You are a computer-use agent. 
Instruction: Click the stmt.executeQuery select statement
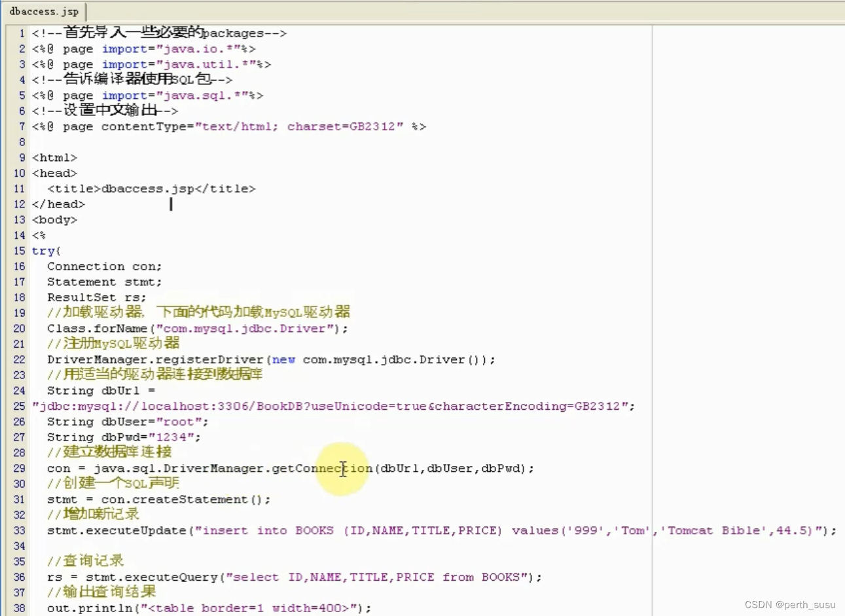[295, 577]
